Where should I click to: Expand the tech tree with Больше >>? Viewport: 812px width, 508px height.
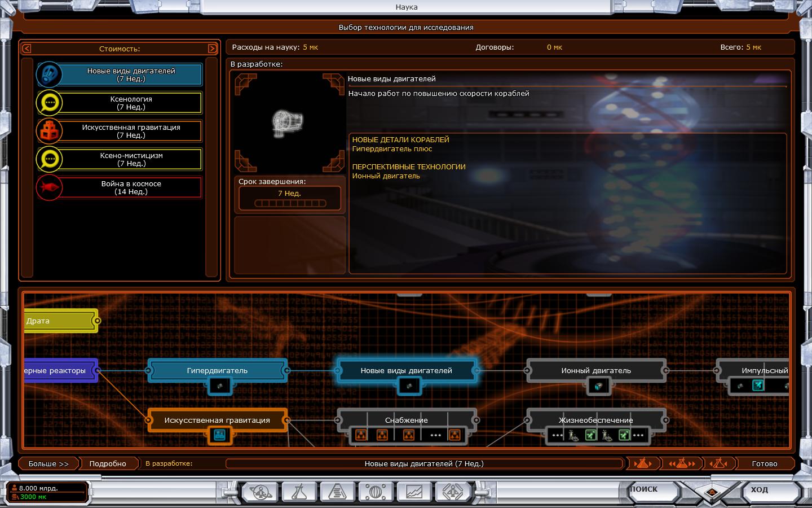tap(48, 463)
